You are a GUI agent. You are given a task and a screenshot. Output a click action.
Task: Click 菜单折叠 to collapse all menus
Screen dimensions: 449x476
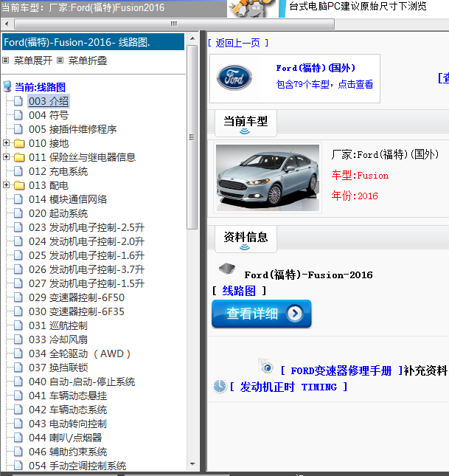click(88, 61)
